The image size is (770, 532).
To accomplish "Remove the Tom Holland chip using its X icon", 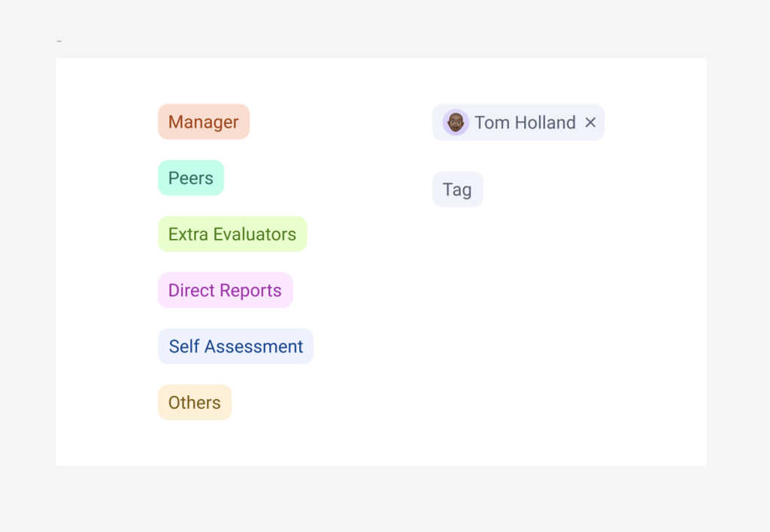I will tap(590, 122).
